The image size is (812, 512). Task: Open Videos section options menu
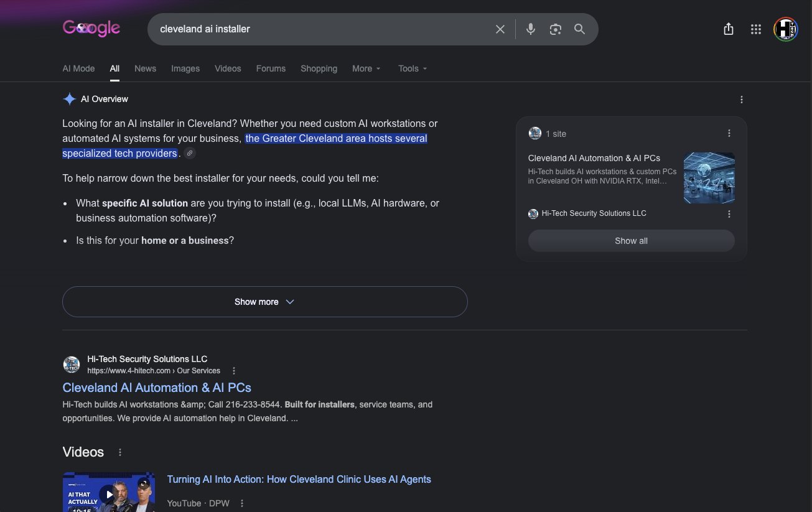[120, 452]
